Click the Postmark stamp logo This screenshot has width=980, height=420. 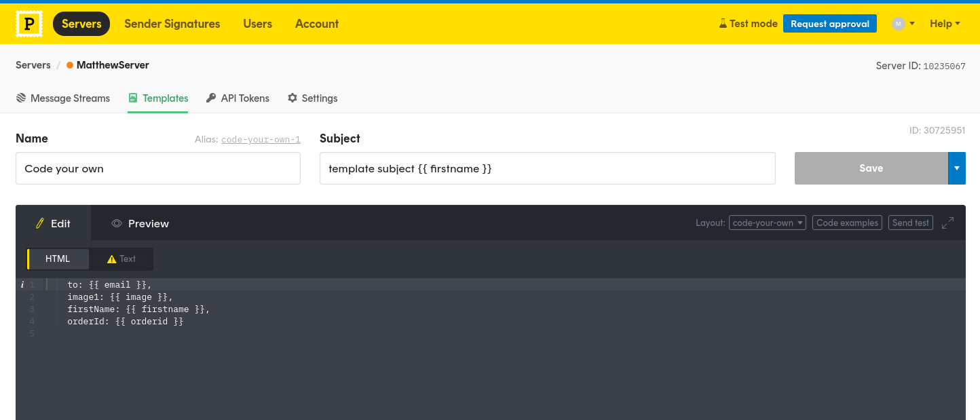(29, 23)
